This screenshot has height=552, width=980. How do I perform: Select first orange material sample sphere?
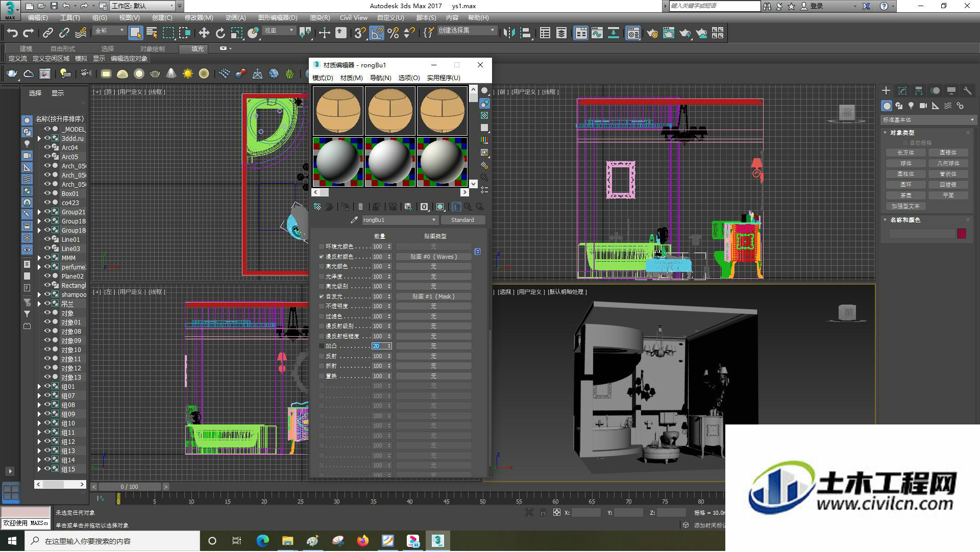point(338,111)
